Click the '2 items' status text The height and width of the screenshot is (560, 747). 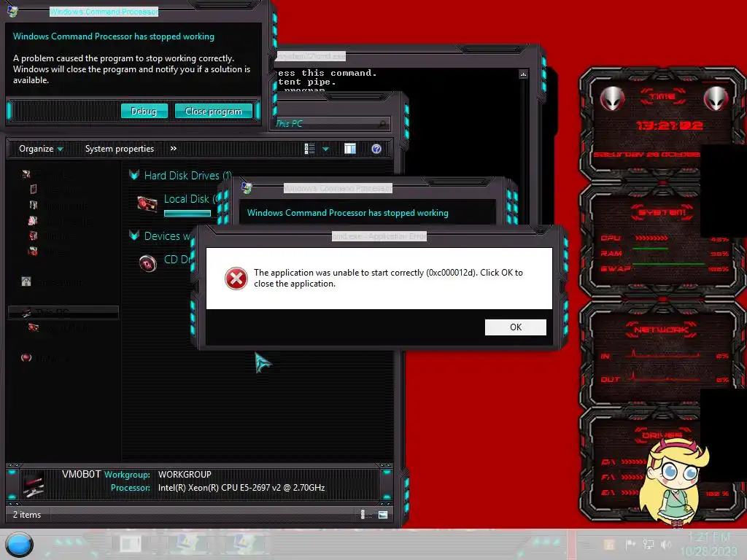pos(27,515)
